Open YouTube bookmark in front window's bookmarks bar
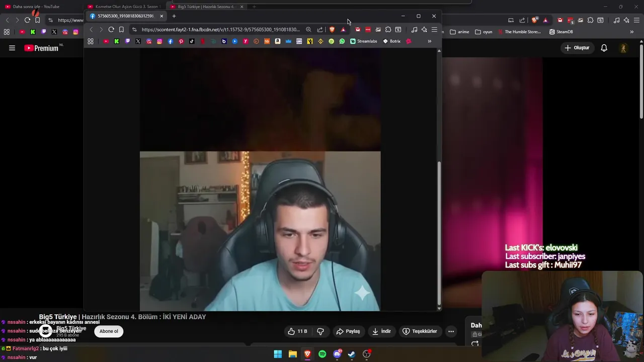The height and width of the screenshot is (362, 644). click(x=106, y=41)
